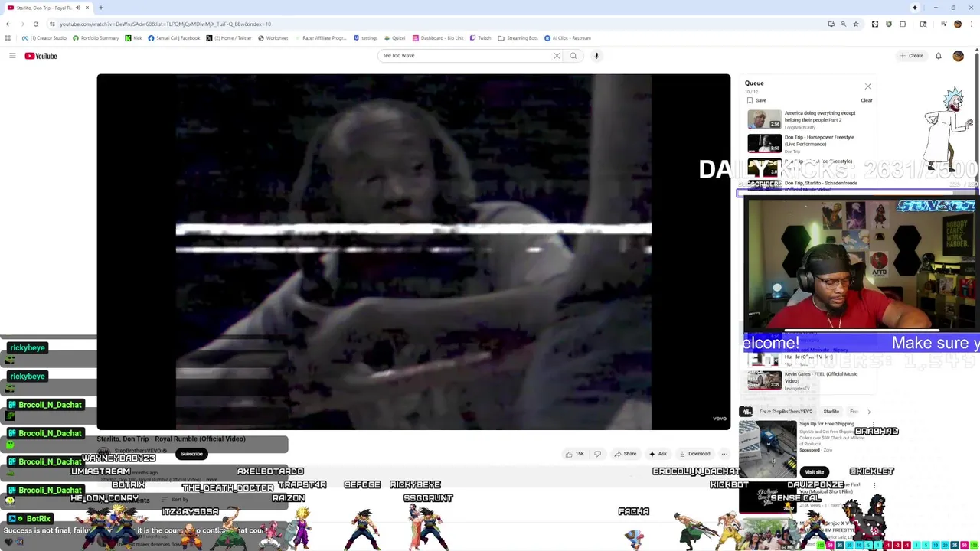The width and height of the screenshot is (980, 551).
Task: Clear the search text with the X
Action: (557, 56)
